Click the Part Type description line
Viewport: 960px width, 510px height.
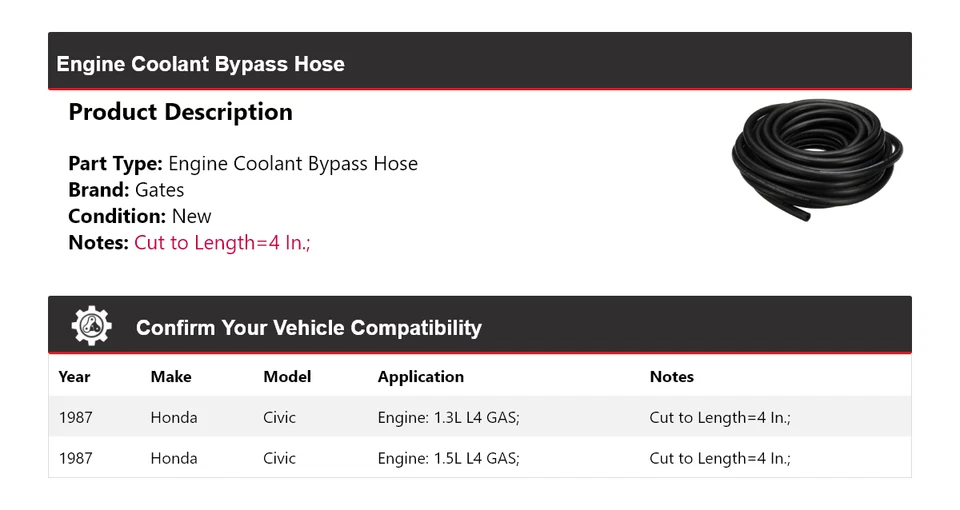(243, 164)
